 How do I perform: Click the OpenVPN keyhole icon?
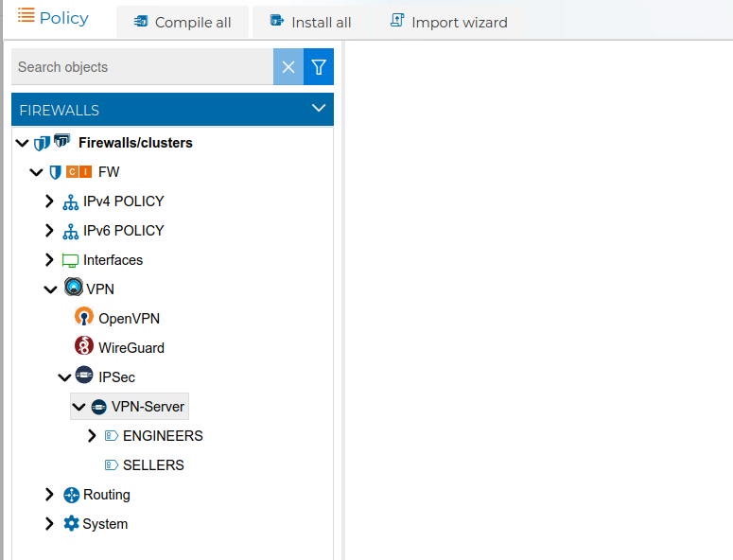point(84,317)
